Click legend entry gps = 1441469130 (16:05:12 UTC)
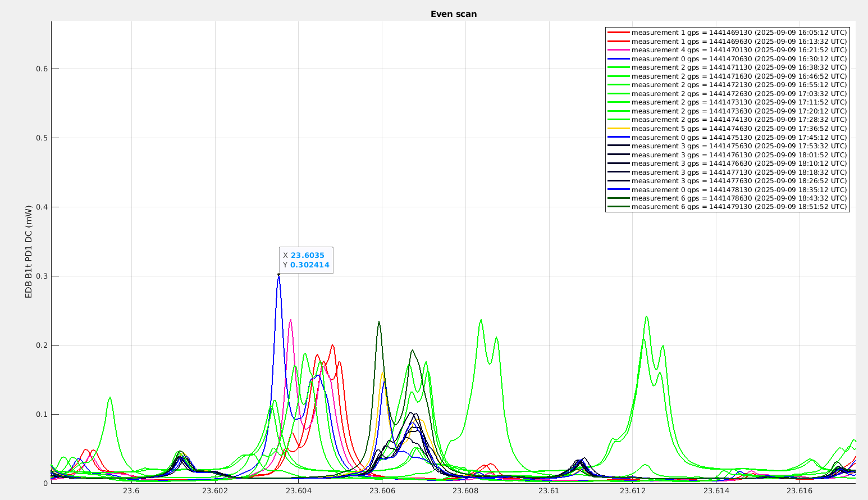This screenshot has height=500, width=868. [727, 33]
